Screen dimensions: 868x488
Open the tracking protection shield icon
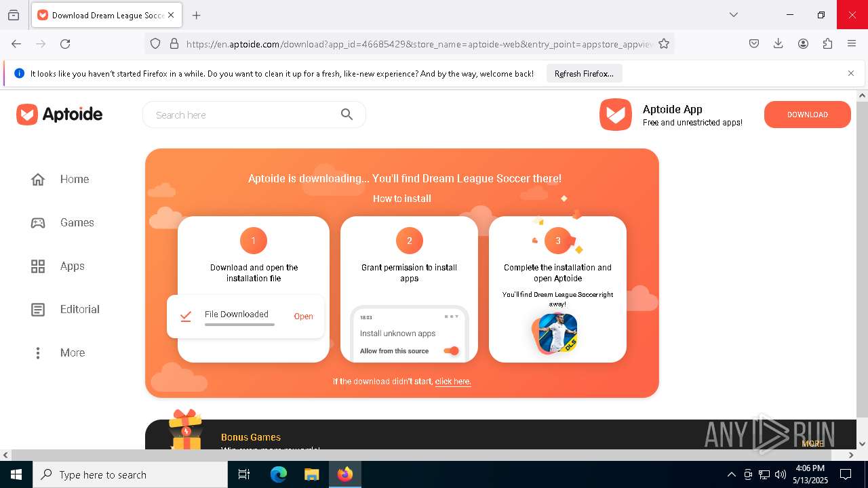coord(155,43)
